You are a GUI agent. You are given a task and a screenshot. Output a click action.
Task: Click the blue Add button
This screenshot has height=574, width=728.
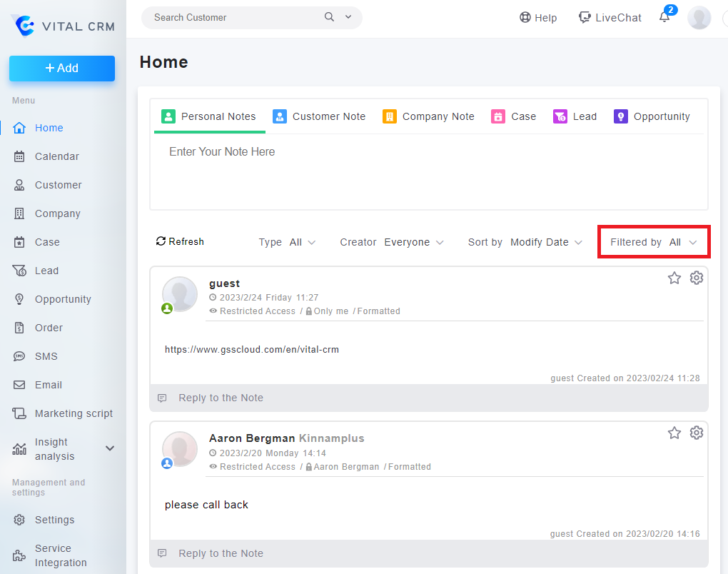pyautogui.click(x=62, y=69)
